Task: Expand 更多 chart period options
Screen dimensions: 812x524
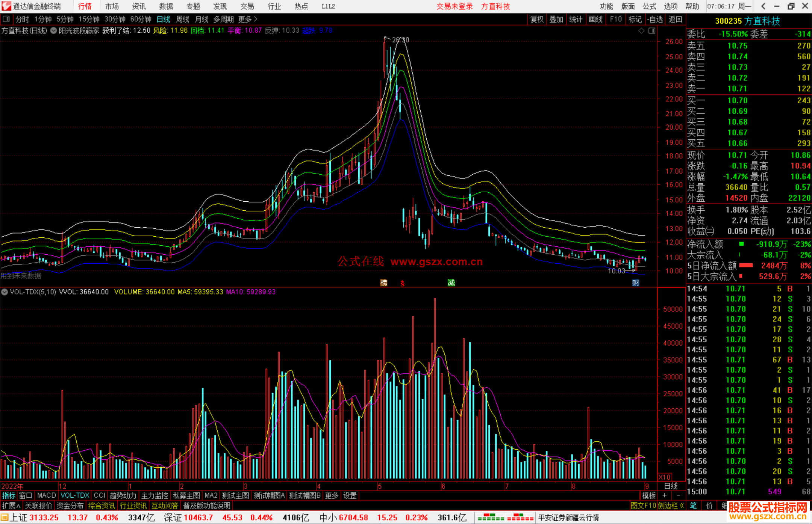Action: tap(248, 19)
